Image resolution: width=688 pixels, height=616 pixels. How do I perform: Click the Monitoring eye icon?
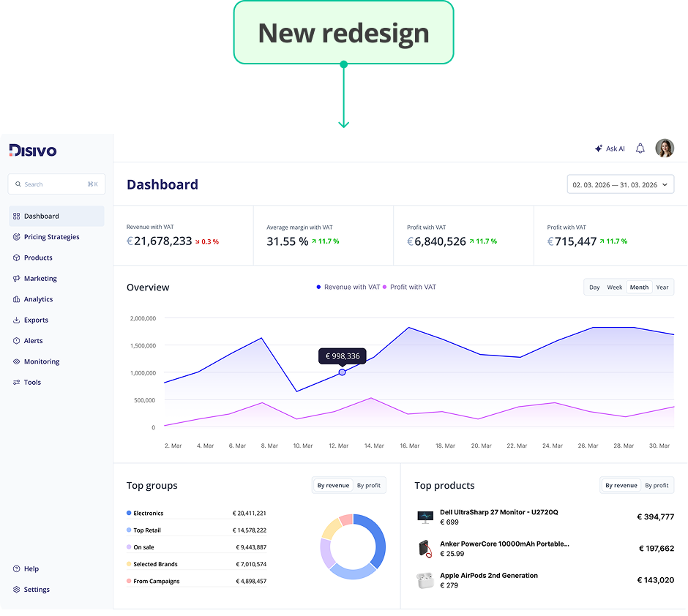pos(16,361)
